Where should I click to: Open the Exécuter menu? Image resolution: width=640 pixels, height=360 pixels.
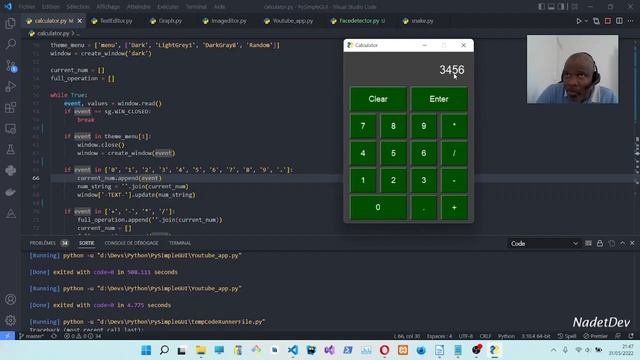(168, 7)
